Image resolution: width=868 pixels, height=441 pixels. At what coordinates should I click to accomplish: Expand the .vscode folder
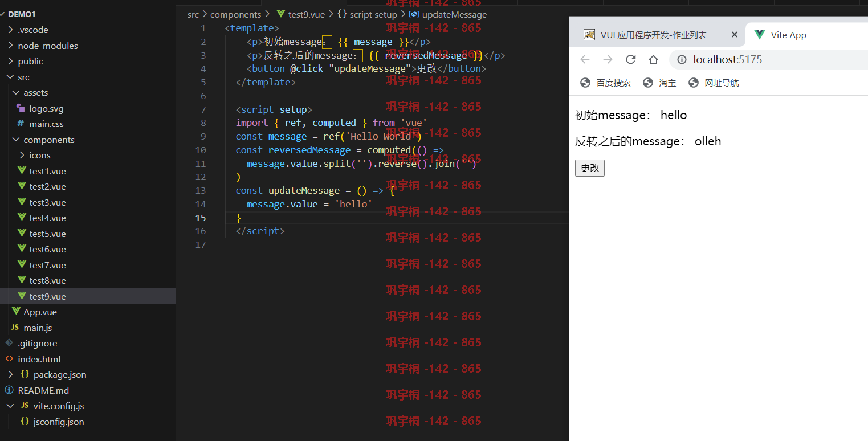click(10, 30)
